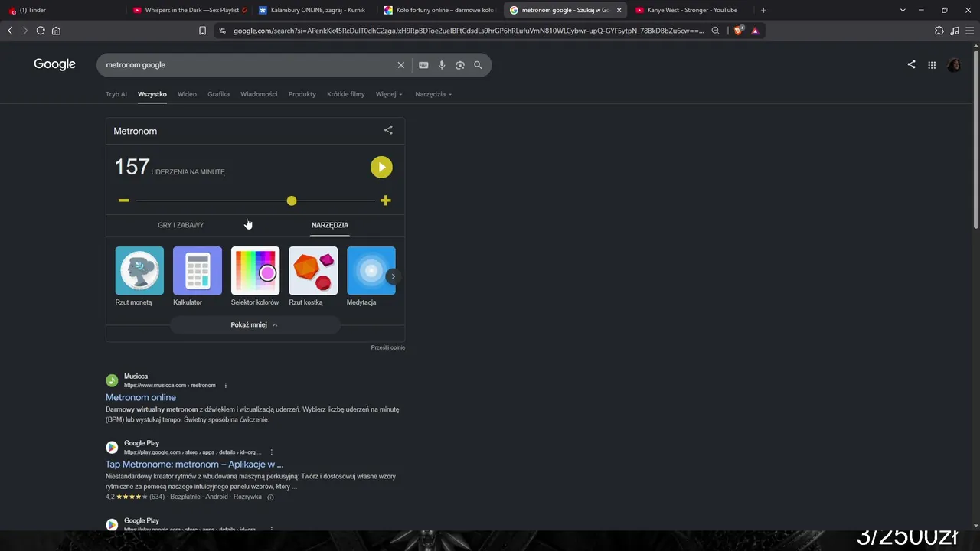Image resolution: width=980 pixels, height=551 pixels.
Task: Show info about the Tap Metronome rating
Action: (270, 497)
